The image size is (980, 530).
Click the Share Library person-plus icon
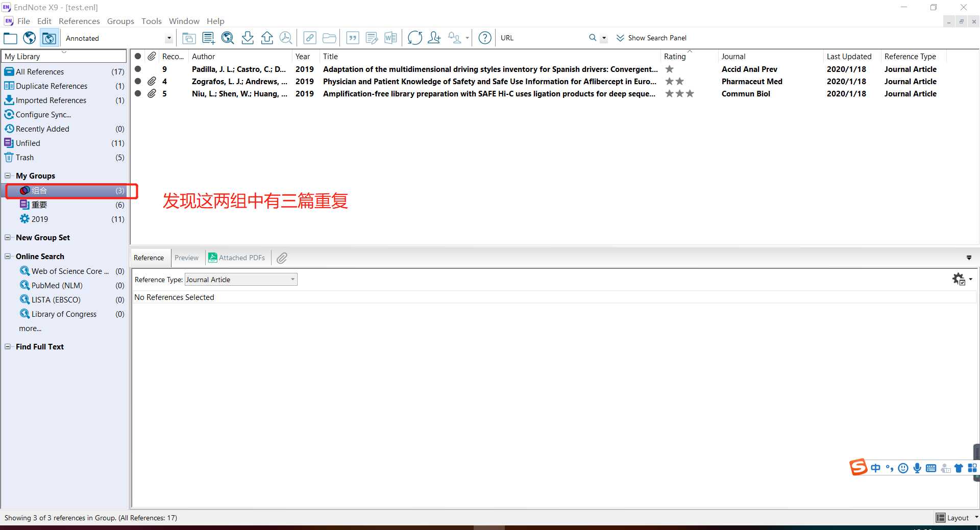[434, 38]
